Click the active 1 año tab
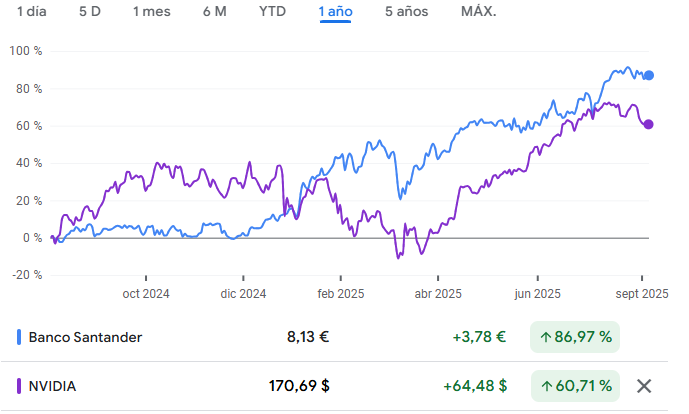This screenshot has width=689, height=414. pos(335,12)
